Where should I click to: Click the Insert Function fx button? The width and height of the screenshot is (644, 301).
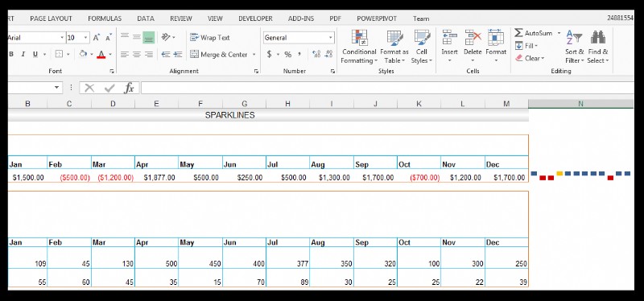tap(129, 88)
